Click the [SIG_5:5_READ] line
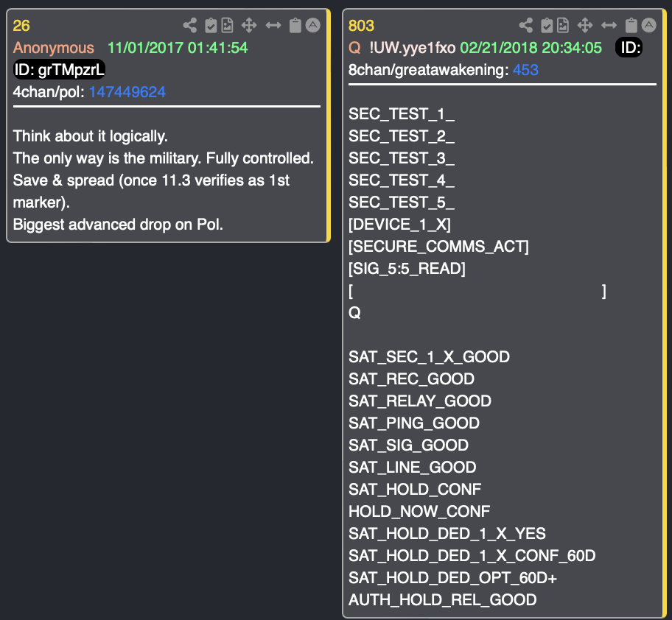This screenshot has height=620, width=672. [x=407, y=269]
